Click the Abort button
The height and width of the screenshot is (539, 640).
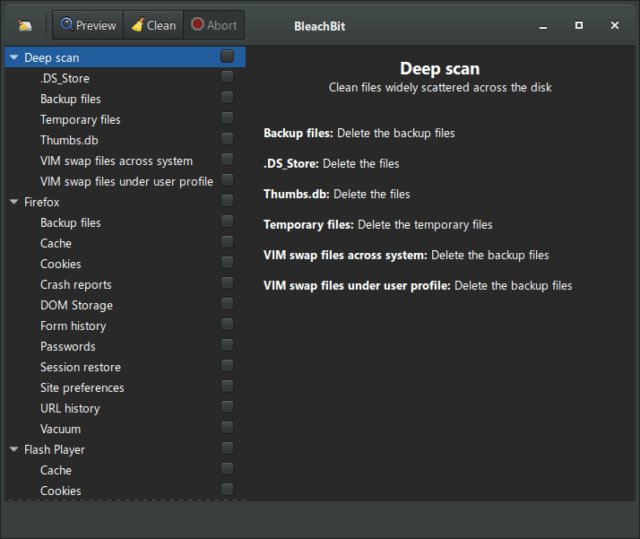214,25
